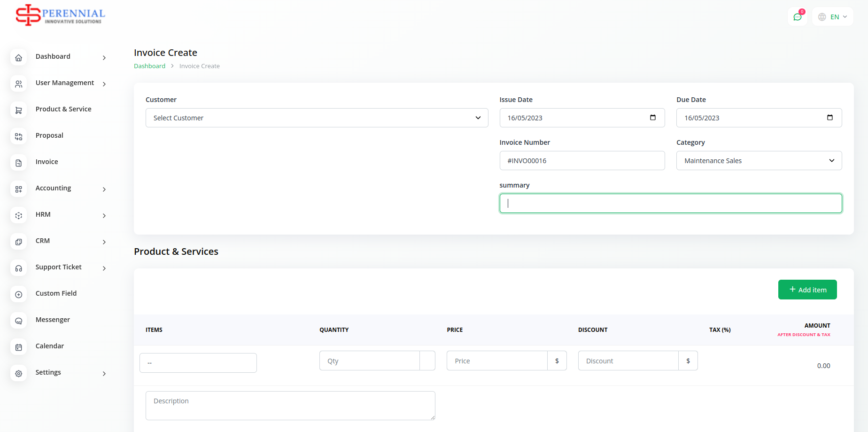Viewport: 868px width, 432px height.
Task: Open the Category Maintenance Sales dropdown
Action: (x=759, y=161)
